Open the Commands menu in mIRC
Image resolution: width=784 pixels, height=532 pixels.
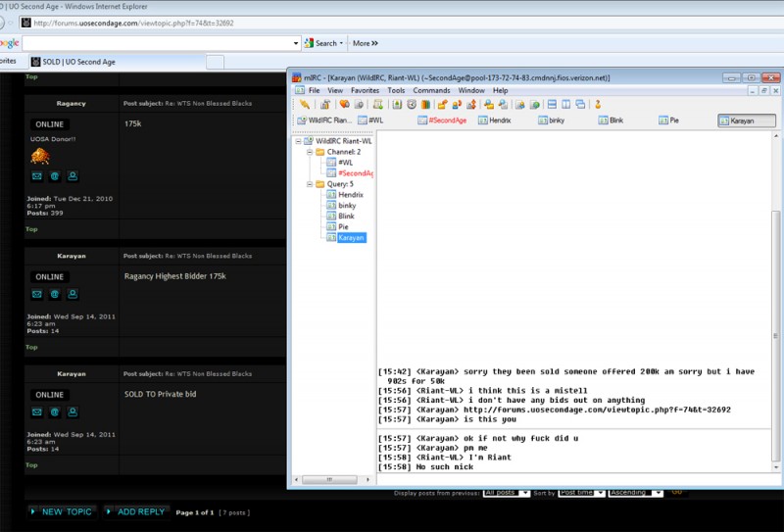[x=431, y=90]
